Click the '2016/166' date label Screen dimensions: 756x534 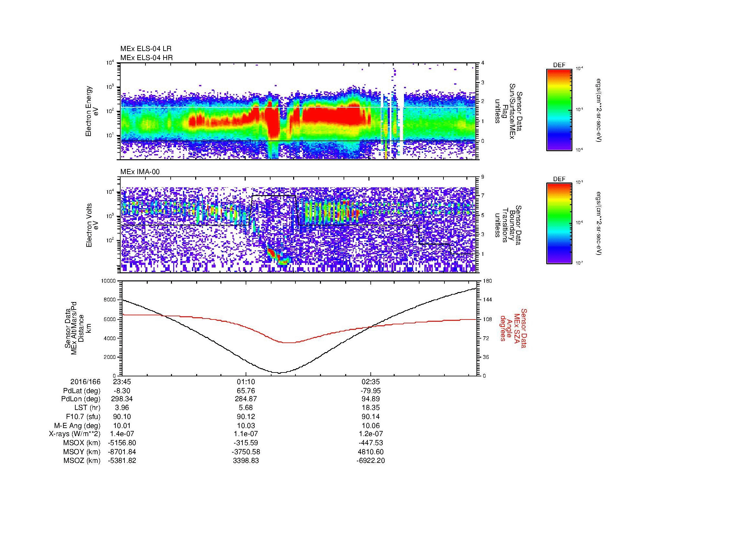point(85,382)
